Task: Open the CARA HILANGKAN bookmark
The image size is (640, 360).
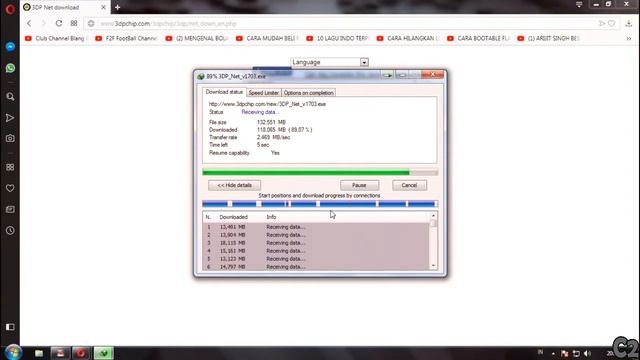Action: 408,38
